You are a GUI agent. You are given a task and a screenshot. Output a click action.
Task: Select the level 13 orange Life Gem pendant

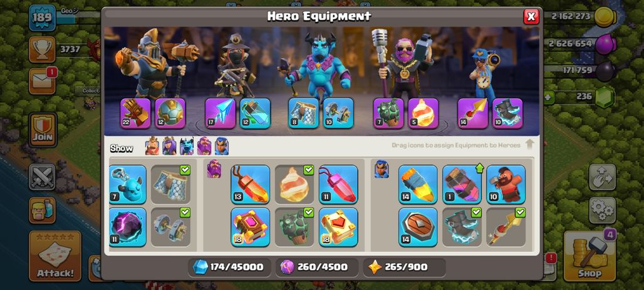250,184
